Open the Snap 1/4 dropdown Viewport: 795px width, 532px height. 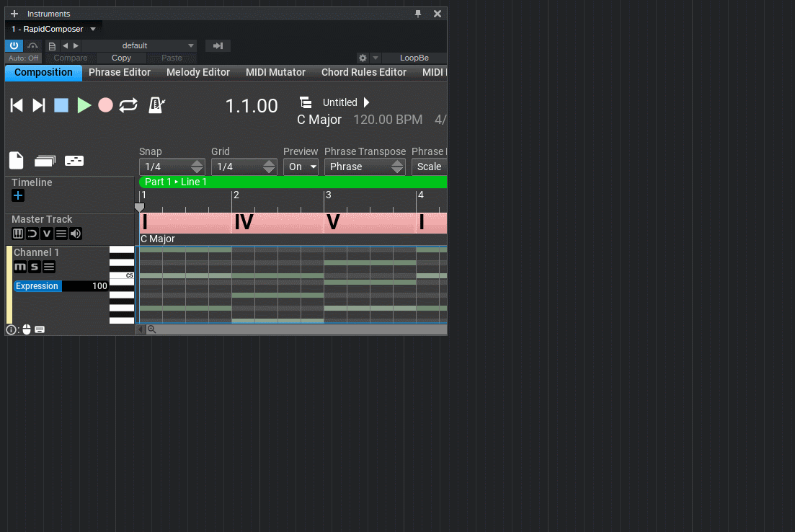point(172,167)
